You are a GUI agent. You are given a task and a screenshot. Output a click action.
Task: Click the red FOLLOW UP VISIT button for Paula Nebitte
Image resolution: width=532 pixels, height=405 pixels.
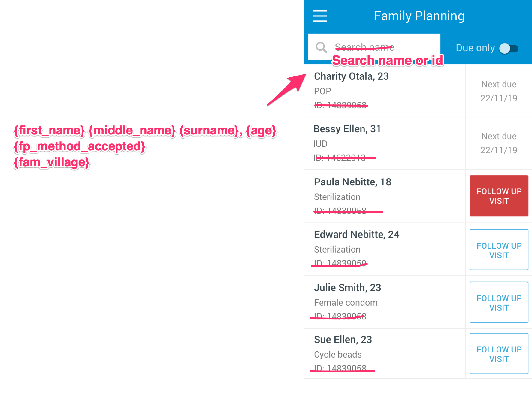498,196
